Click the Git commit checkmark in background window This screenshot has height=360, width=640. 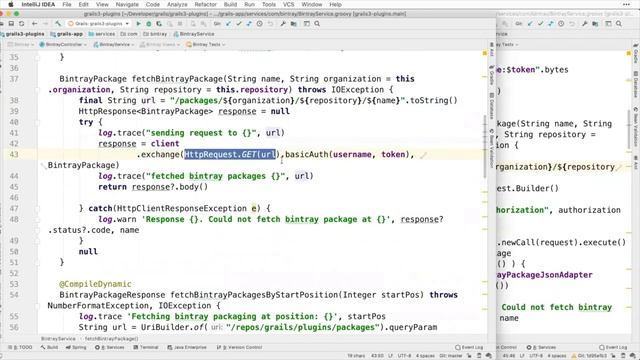pos(540,24)
